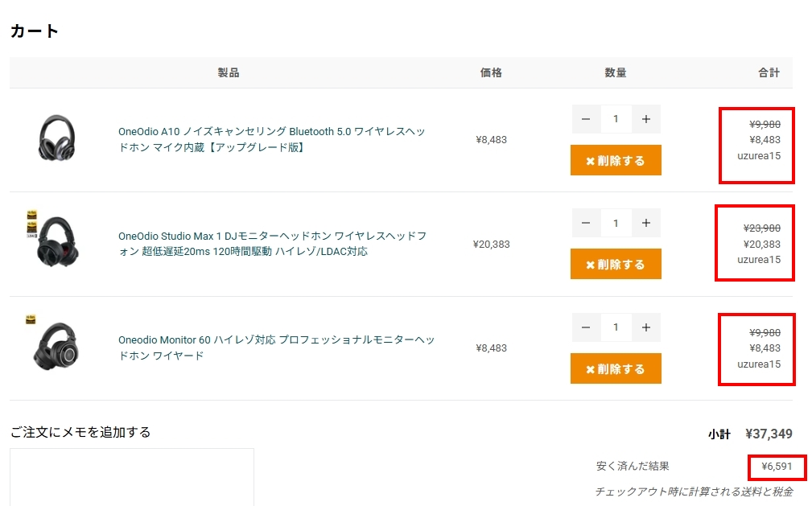Decrease quantity of OneOdio A10 headphones
Image resolution: width=812 pixels, height=506 pixels.
pos(586,119)
